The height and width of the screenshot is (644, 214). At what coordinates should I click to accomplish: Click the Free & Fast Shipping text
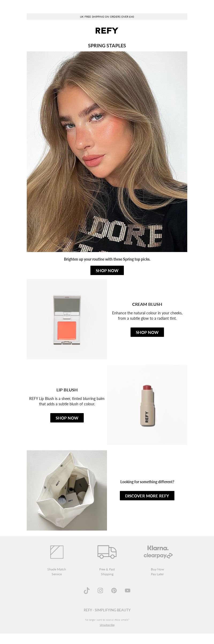click(x=107, y=572)
